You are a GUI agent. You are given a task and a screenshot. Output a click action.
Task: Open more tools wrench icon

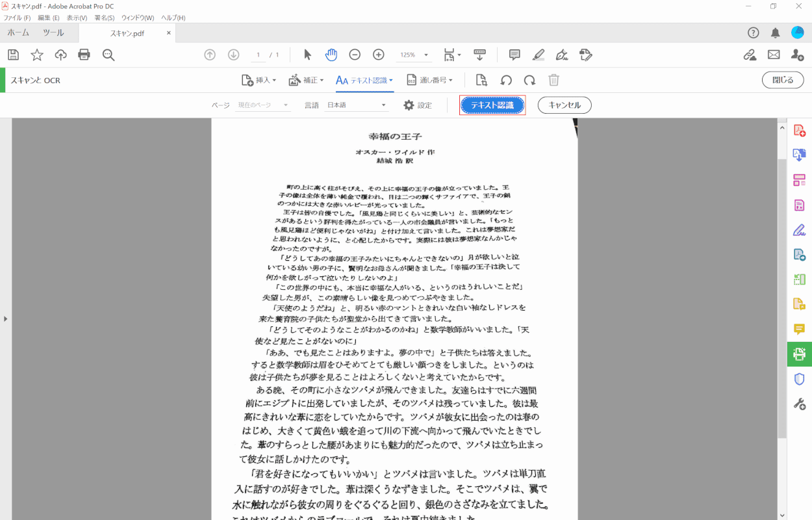800,404
